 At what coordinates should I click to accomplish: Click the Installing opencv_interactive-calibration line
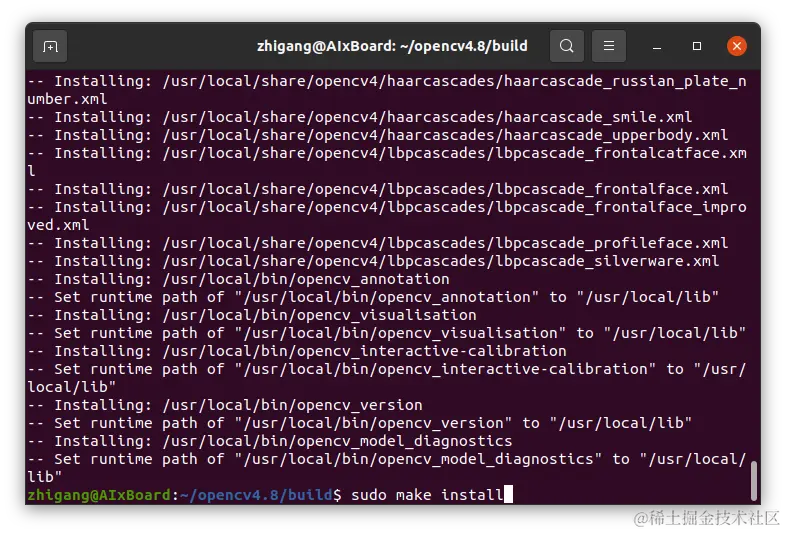tap(297, 351)
